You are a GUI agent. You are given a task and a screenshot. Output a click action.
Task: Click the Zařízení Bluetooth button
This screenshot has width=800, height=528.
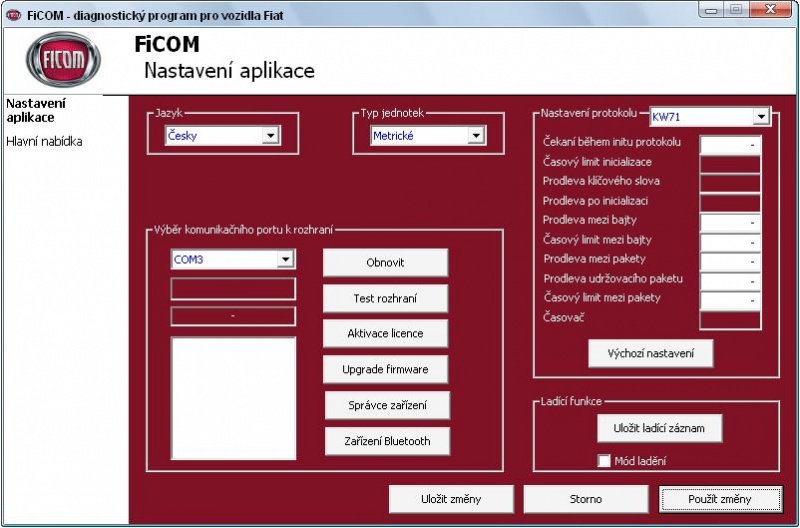tap(387, 441)
